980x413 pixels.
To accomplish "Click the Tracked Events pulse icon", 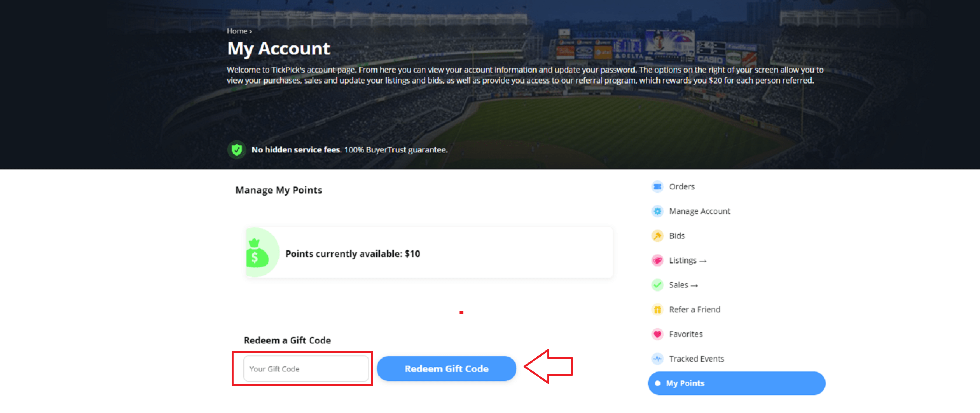I will [657, 359].
